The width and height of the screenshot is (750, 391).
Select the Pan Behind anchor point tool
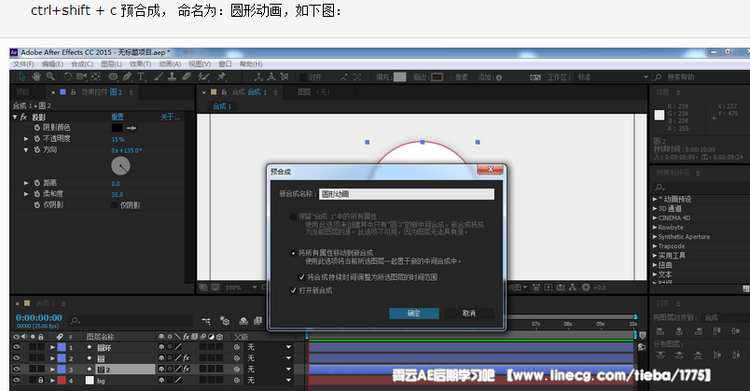(96, 77)
